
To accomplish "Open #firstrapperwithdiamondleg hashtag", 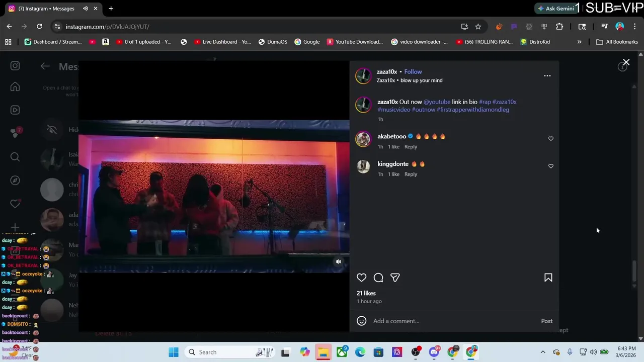I will (x=473, y=110).
